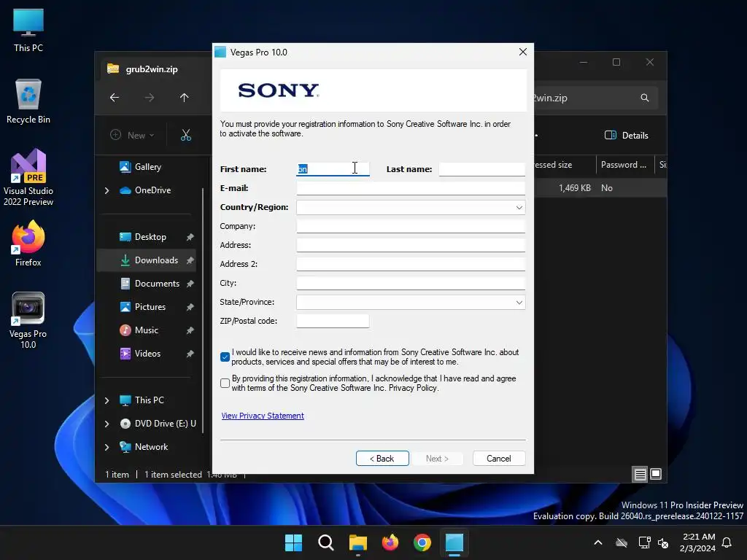Image resolution: width=747 pixels, height=560 pixels.
Task: Click the Address input field
Action: [411, 245]
